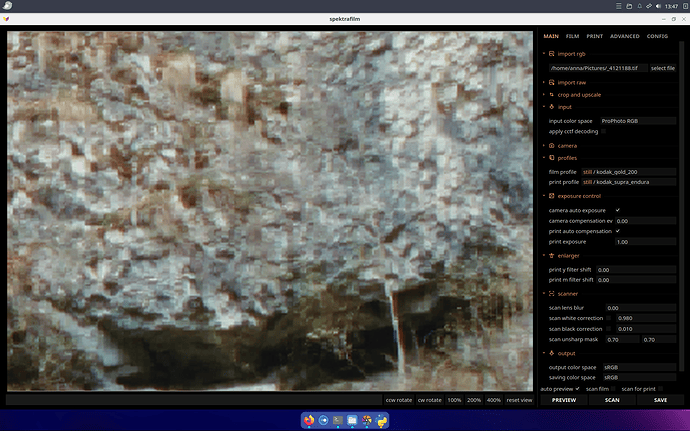This screenshot has width=690, height=431.
Task: Open the terminal from the dock
Action: point(338,420)
